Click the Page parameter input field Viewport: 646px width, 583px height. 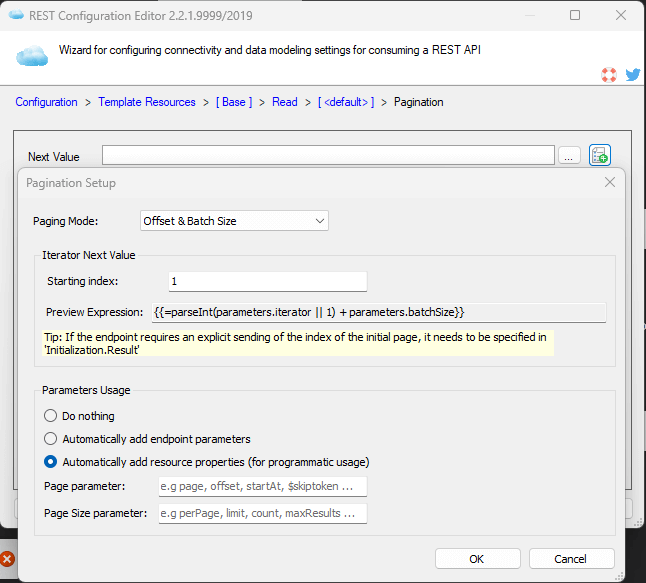point(263,486)
